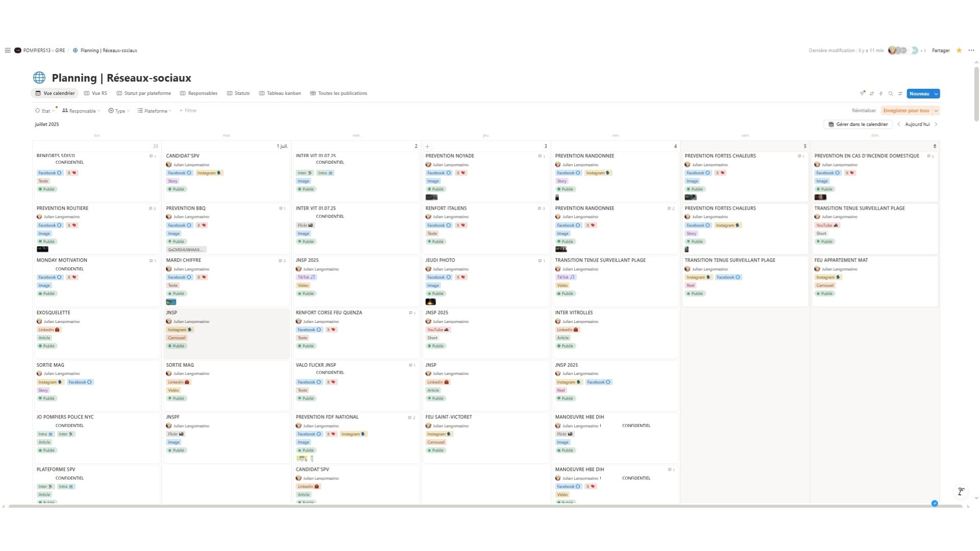Screen dimensions: 980x551
Task: Go to previous month with left arrow
Action: click(899, 124)
